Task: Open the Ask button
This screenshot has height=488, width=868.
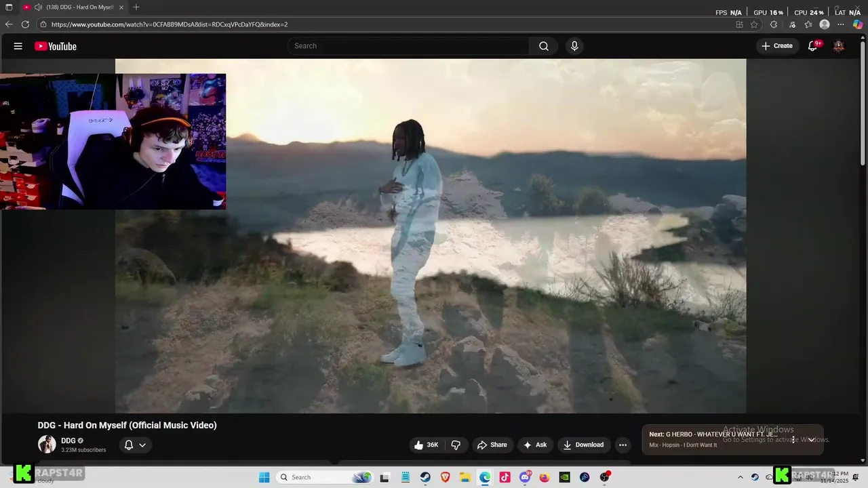Action: [x=535, y=445]
